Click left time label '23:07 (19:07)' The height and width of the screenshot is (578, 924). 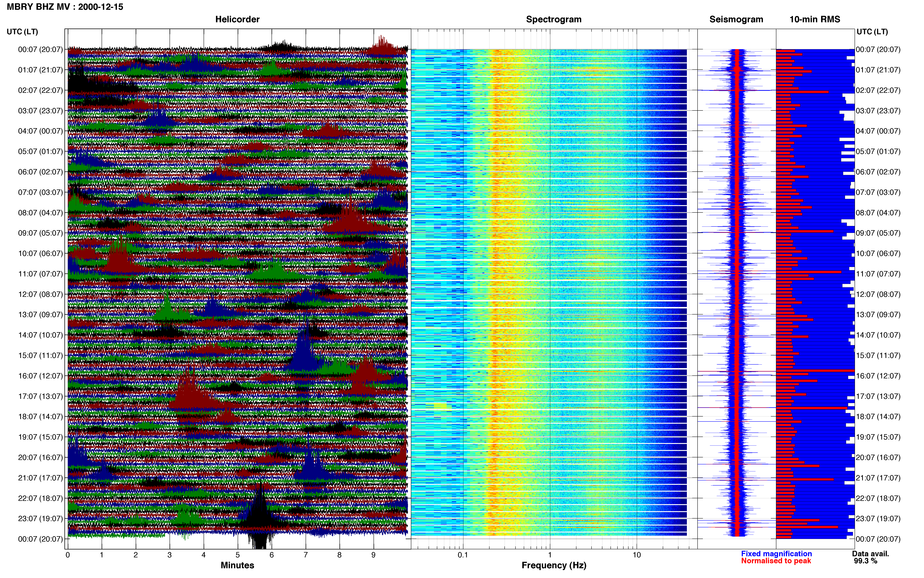[41, 518]
